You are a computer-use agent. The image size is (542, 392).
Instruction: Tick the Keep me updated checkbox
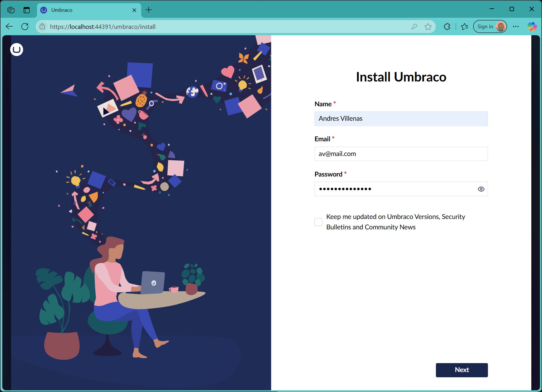click(x=318, y=222)
